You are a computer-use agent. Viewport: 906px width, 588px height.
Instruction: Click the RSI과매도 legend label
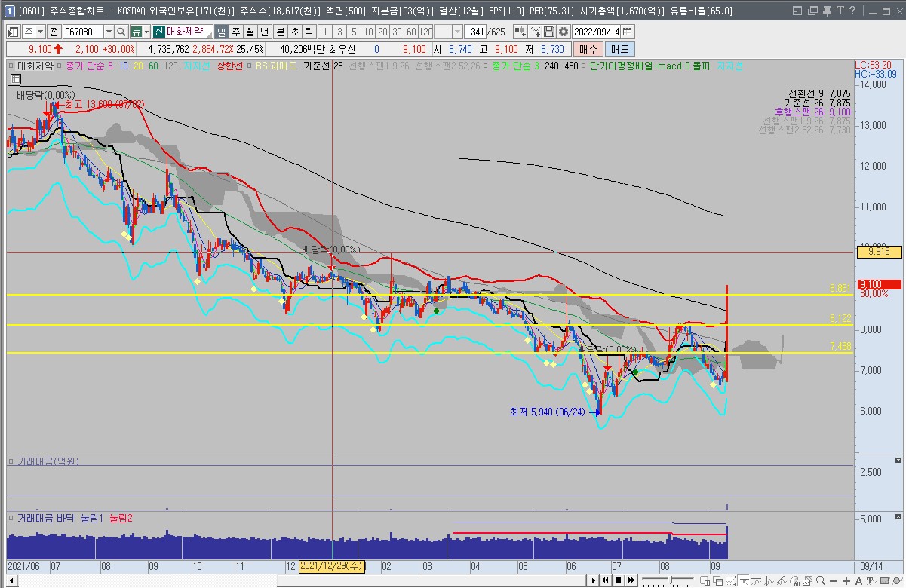[x=276, y=66]
